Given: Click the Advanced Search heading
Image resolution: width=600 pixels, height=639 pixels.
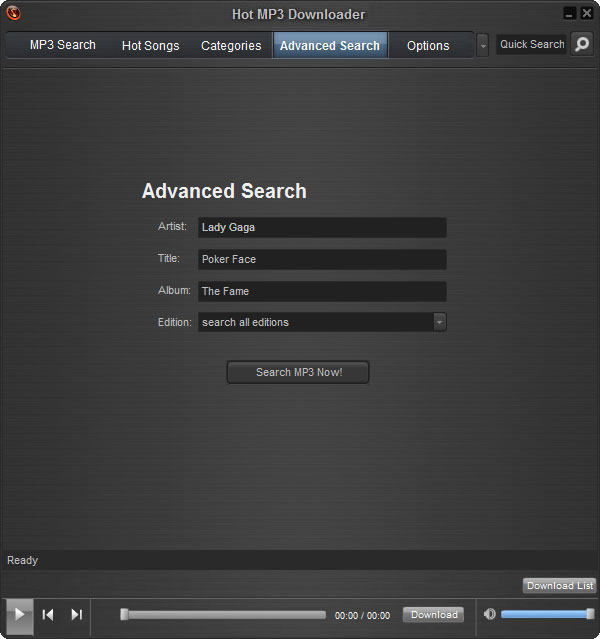Looking at the screenshot, I should 224,191.
